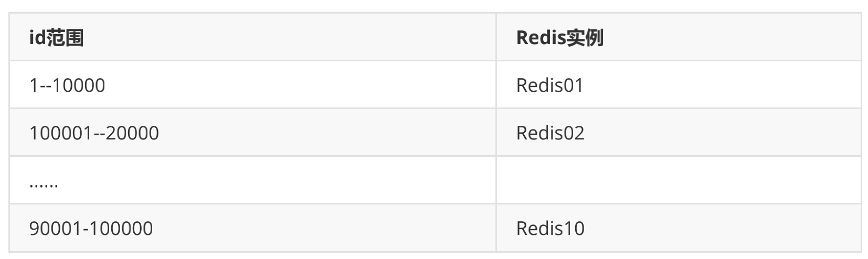868x259 pixels.
Task: Select the "90001-100000" range cell
Action: pyautogui.click(x=91, y=228)
